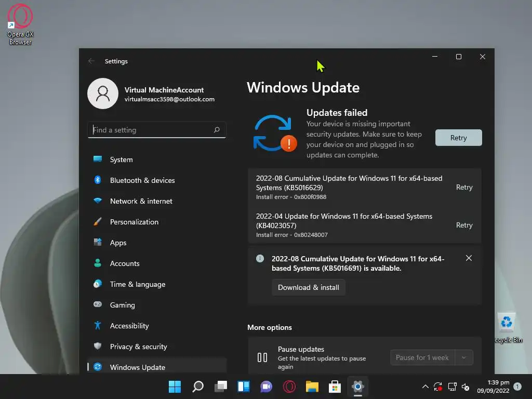Click the Windows Update sidebar icon
Screen dimensions: 532x399
(98, 367)
